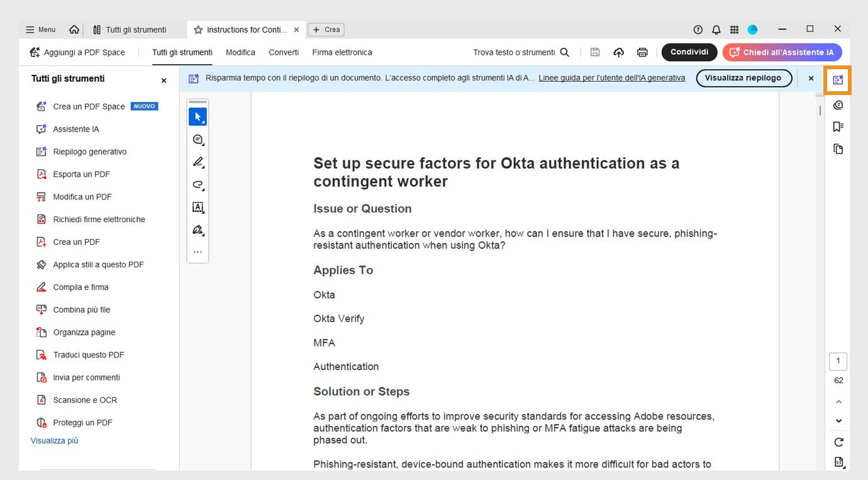Open the comments panel icon
Image resolution: width=868 pixels, height=480 pixels.
coord(838,104)
